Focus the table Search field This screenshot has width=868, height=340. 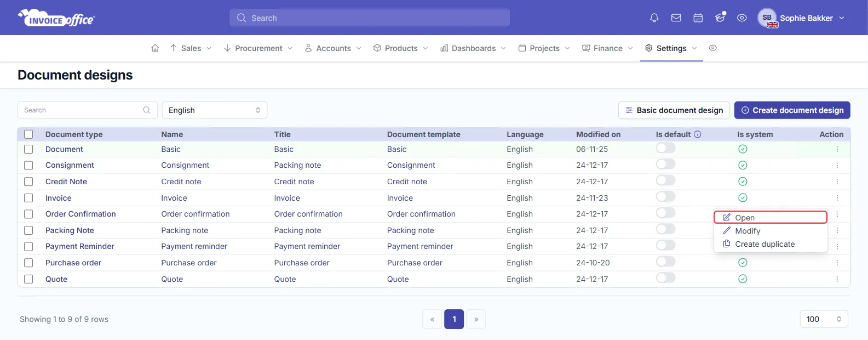coord(88,110)
